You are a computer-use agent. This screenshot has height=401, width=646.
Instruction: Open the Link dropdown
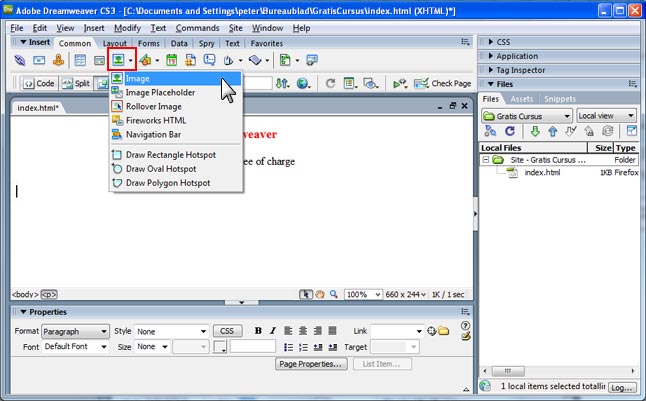pos(397,331)
